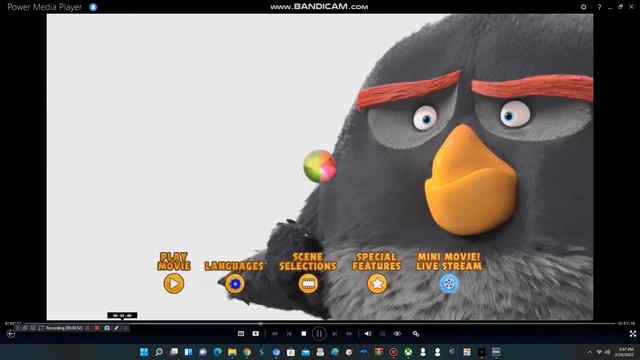Open the Scene Selections film strip icon
This screenshot has height=360, width=640.
(x=308, y=283)
